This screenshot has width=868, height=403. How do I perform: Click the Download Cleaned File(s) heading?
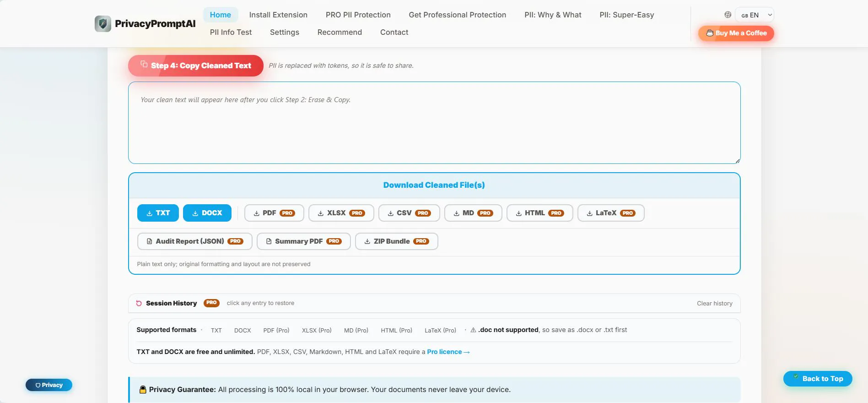click(x=434, y=185)
